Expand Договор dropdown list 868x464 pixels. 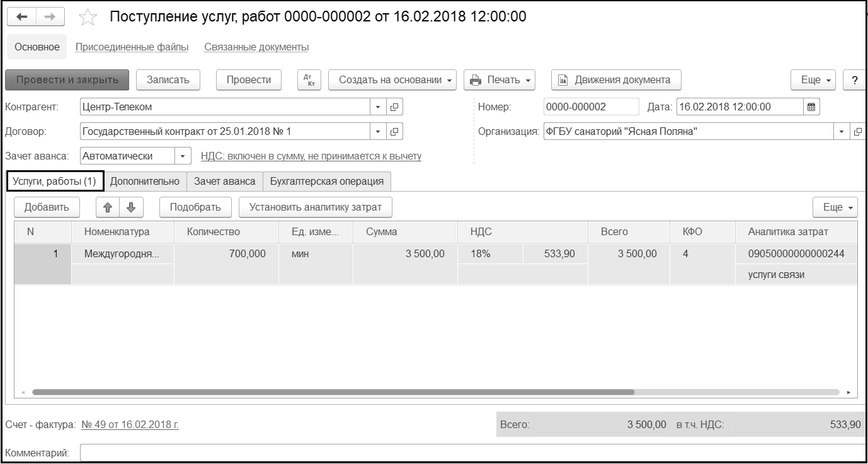379,132
